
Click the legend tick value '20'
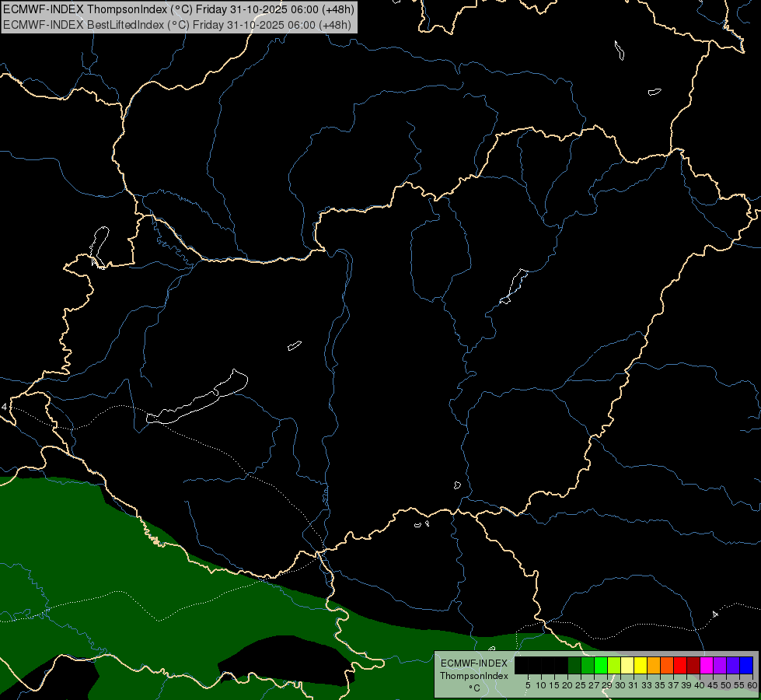[x=567, y=685]
